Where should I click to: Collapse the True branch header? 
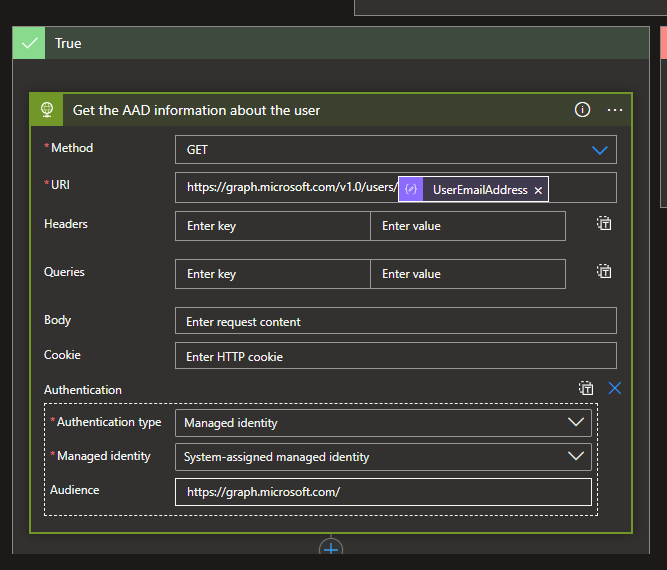331,43
